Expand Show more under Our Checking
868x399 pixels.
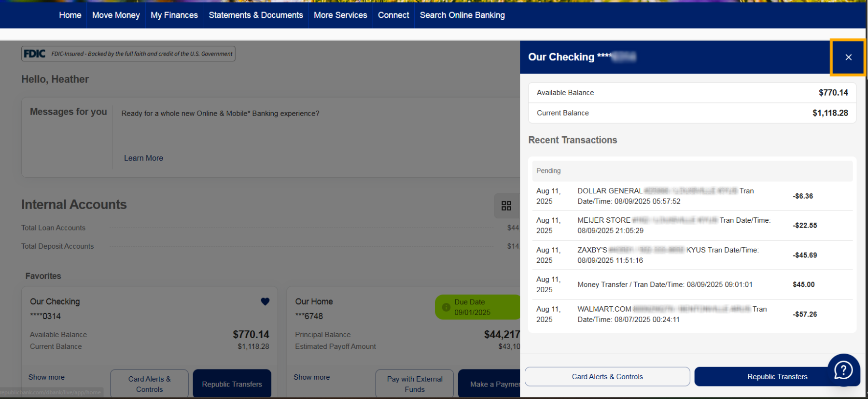(46, 377)
